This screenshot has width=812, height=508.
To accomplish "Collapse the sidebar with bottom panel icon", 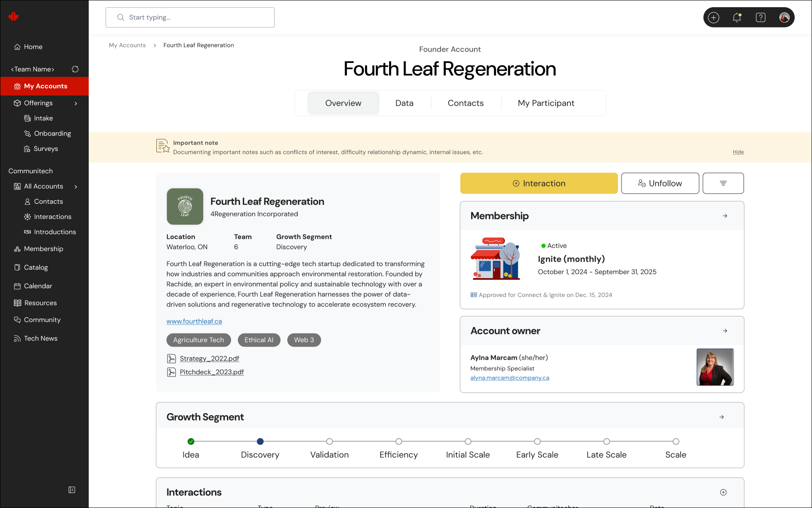I will coord(72,490).
